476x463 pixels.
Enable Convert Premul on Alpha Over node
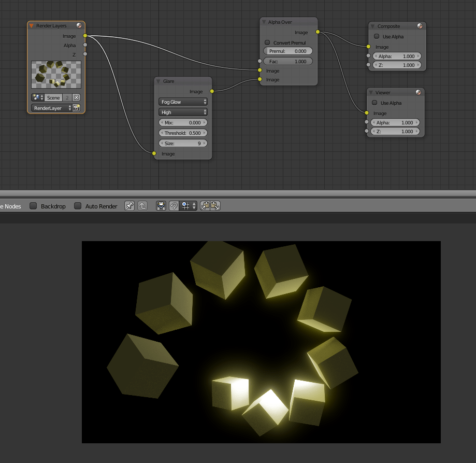(267, 43)
